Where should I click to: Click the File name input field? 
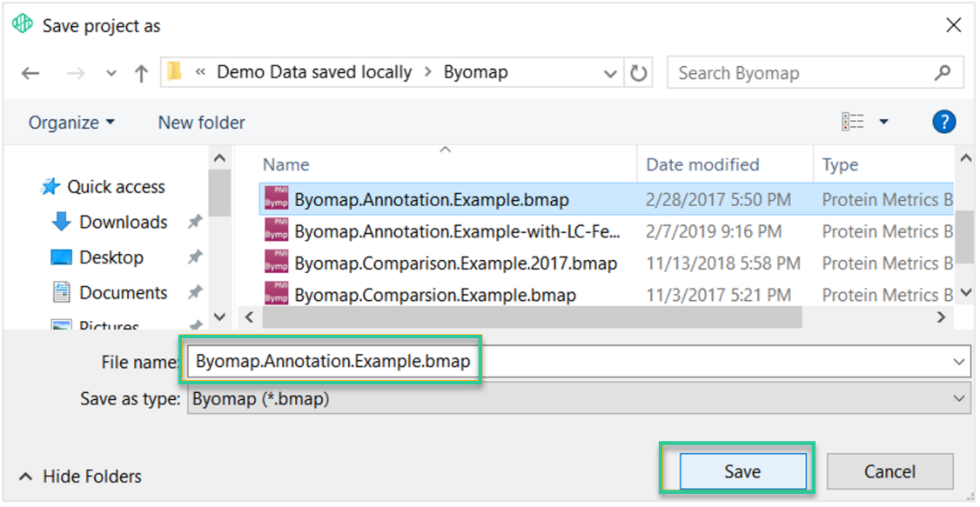(x=578, y=362)
